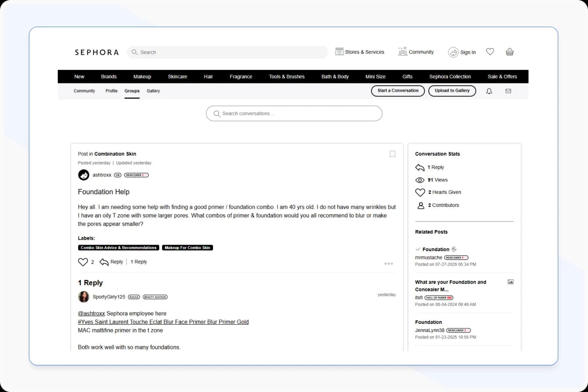The height and width of the screenshot is (392, 588).
Task: Expand the Skincare category menu
Action: [178, 76]
